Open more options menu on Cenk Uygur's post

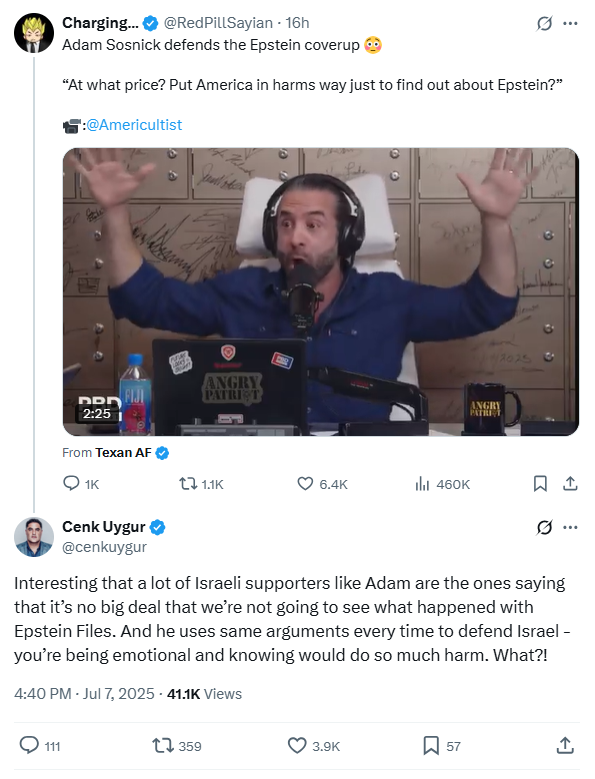(x=570, y=527)
